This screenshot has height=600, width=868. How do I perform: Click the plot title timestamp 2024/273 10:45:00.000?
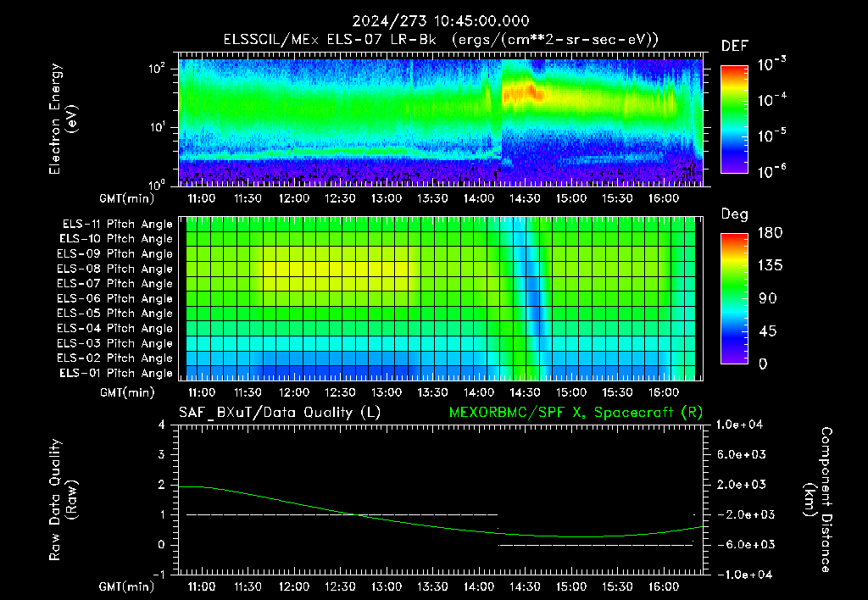(441, 21)
